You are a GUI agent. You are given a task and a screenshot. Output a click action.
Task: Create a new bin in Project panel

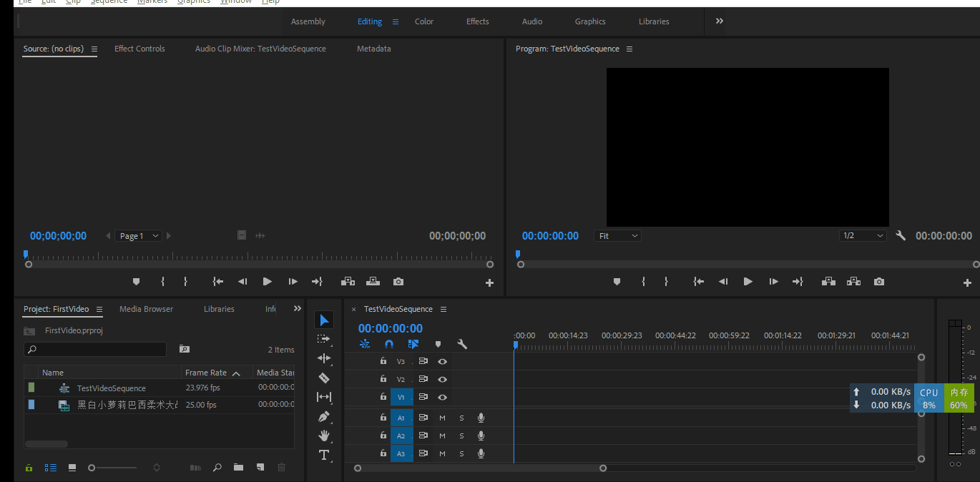[x=238, y=468]
